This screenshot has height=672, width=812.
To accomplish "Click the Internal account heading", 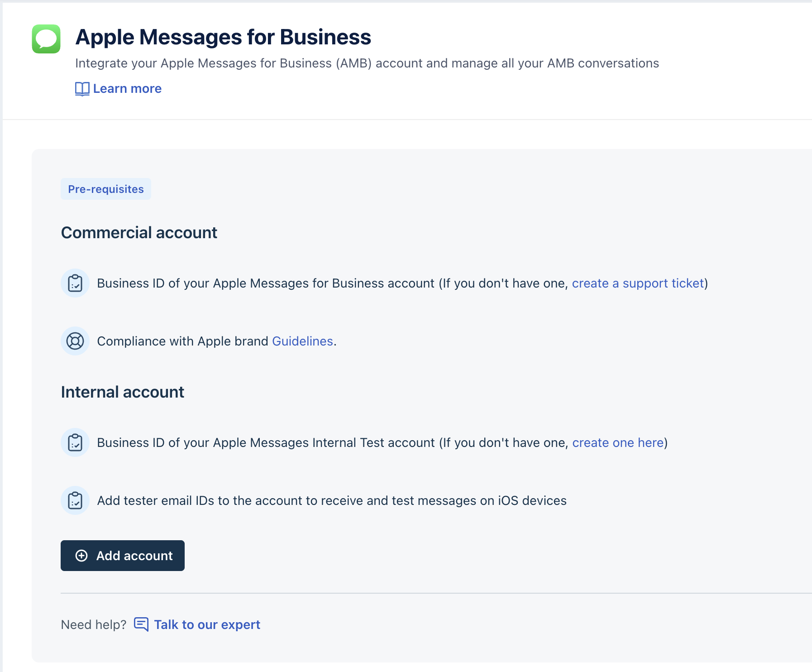I will pos(123,392).
